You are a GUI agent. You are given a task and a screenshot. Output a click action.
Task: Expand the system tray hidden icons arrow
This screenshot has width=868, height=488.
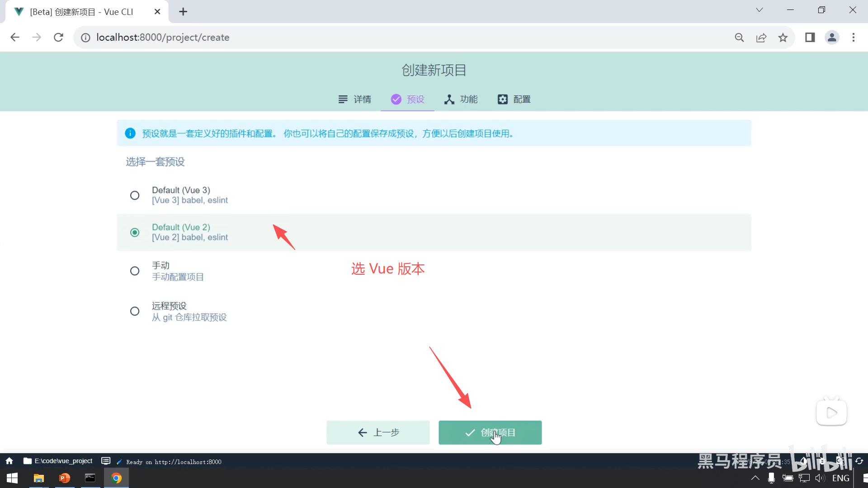(x=755, y=478)
